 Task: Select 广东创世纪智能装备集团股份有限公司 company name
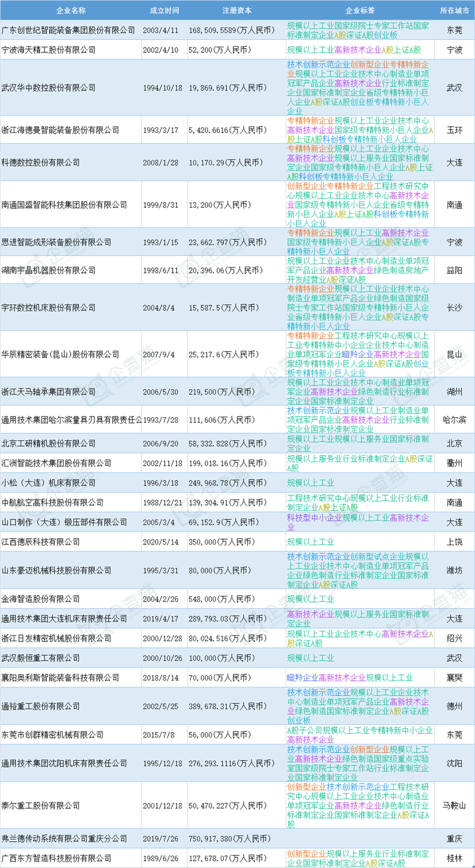tap(68, 30)
